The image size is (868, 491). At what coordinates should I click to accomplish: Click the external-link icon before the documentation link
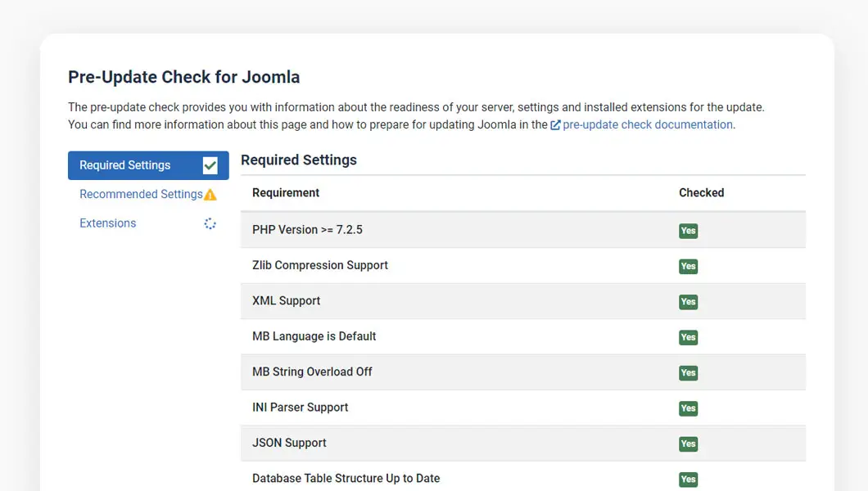pos(555,124)
